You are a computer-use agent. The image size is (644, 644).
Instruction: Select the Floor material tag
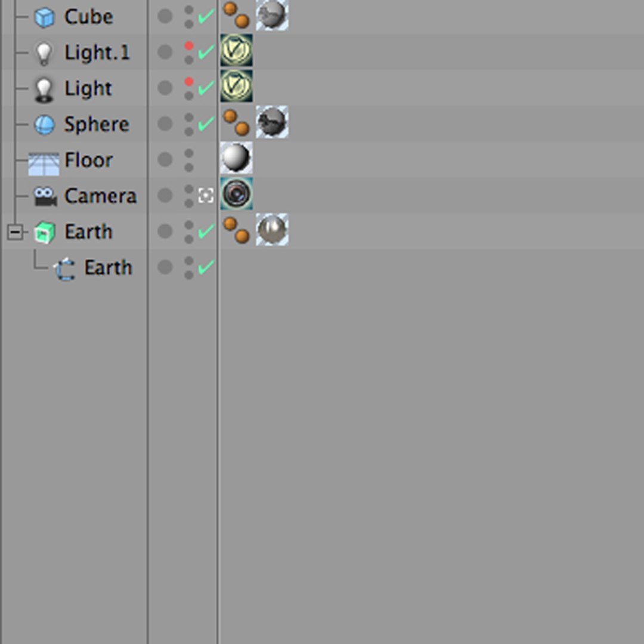pos(236,158)
